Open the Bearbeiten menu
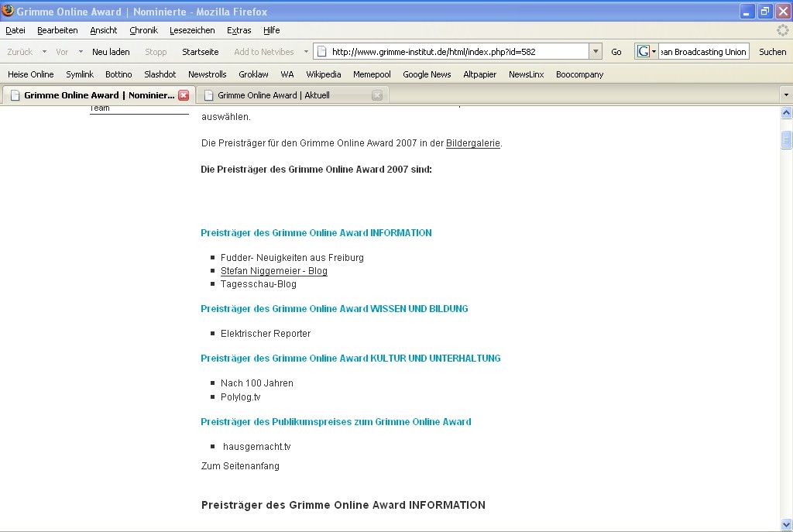793x532 pixels. pyautogui.click(x=57, y=30)
